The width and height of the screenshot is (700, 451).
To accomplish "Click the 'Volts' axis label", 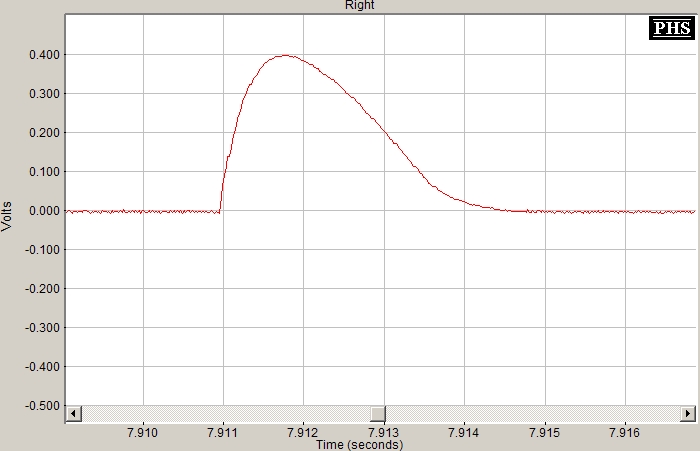I will 6,216.
